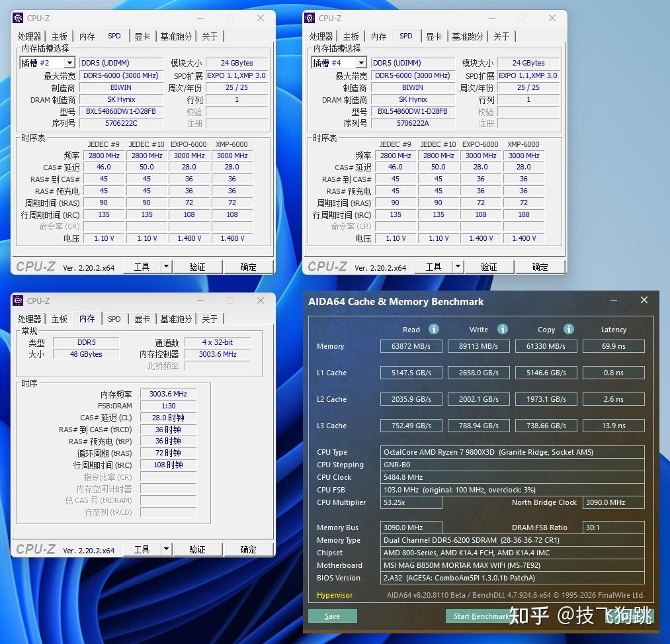
Task: Click Motherboard field MSI MAG B850M MORTAR
Action: pyautogui.click(x=513, y=565)
